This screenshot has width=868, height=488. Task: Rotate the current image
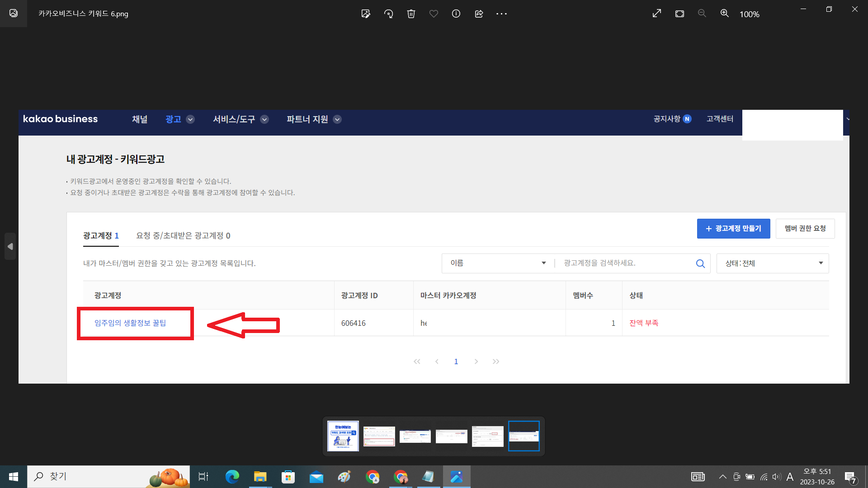click(388, 14)
